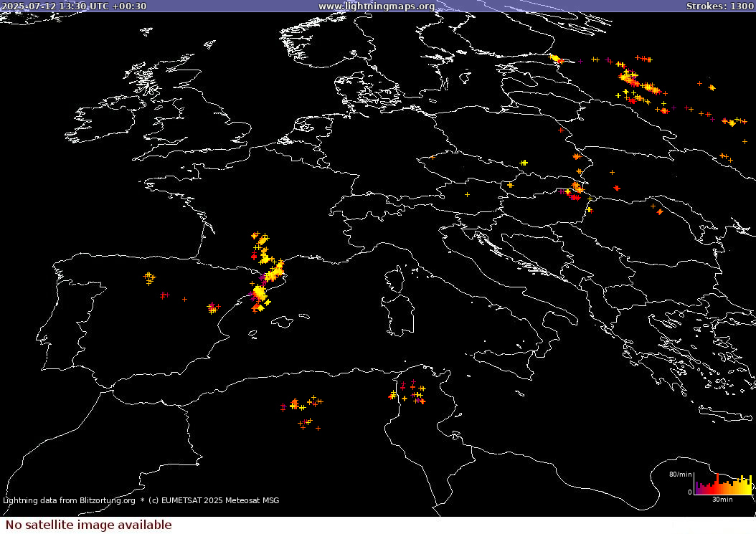Click the lightning cluster near Gulf of Finland

tap(557, 59)
